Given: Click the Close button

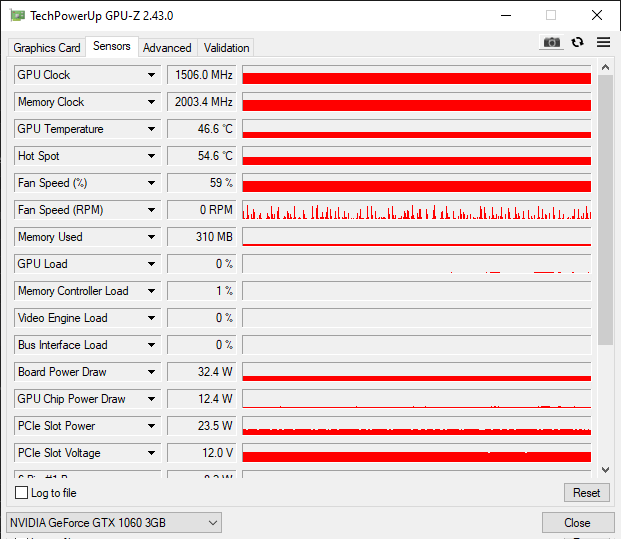Looking at the screenshot, I should 577,523.
